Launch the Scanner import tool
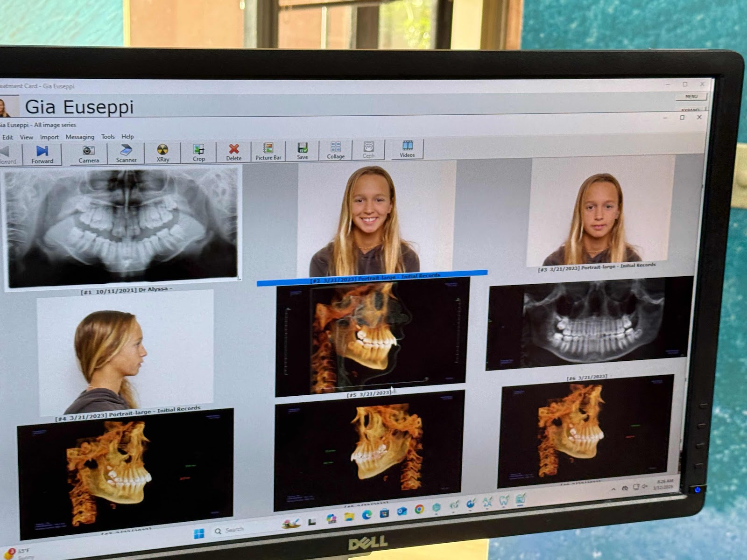The height and width of the screenshot is (560, 747). tap(126, 153)
